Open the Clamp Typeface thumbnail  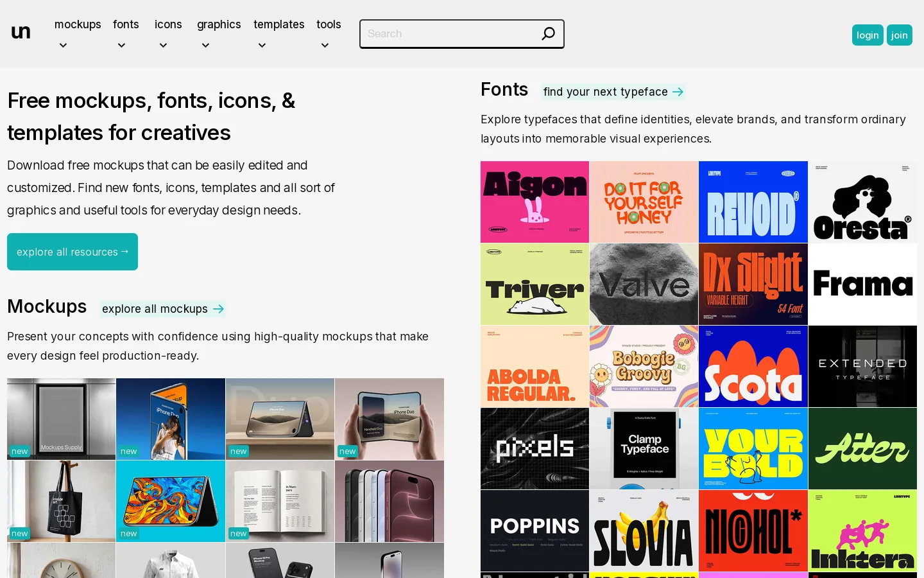pos(644,448)
